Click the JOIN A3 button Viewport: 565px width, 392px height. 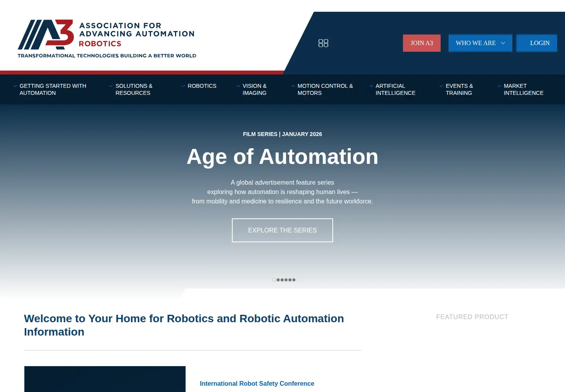[x=422, y=43]
